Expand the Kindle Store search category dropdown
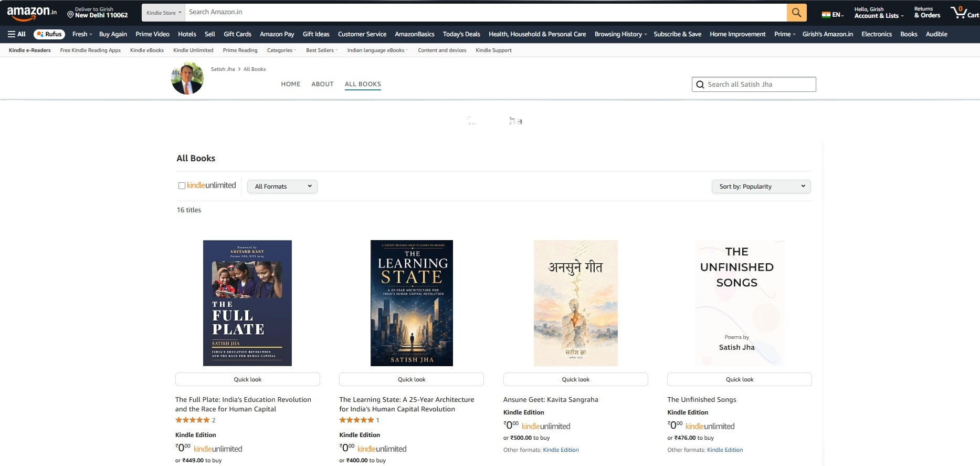The width and height of the screenshot is (980, 466). (164, 13)
